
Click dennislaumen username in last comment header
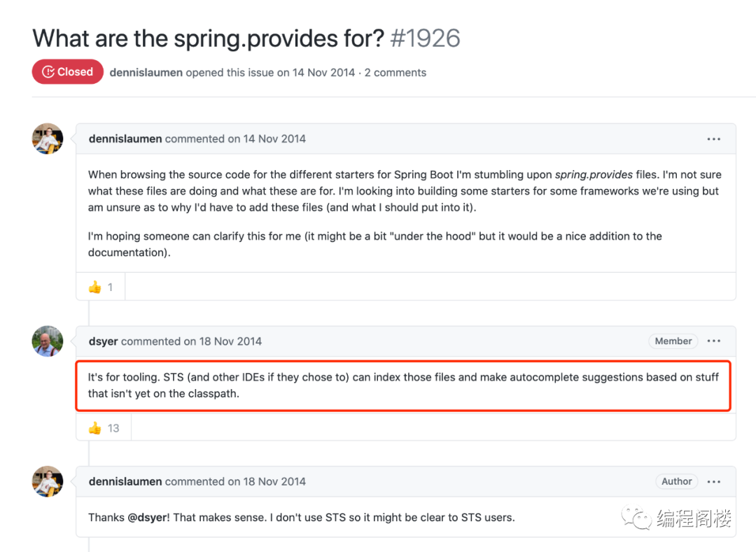(x=125, y=481)
